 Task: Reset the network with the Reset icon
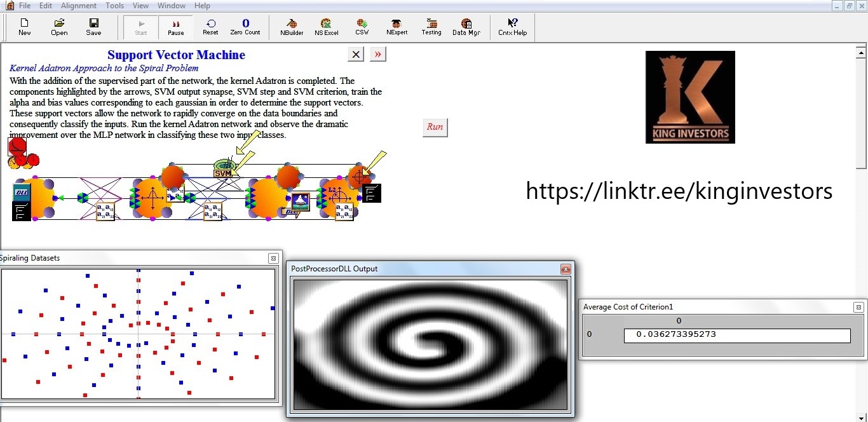(x=210, y=27)
